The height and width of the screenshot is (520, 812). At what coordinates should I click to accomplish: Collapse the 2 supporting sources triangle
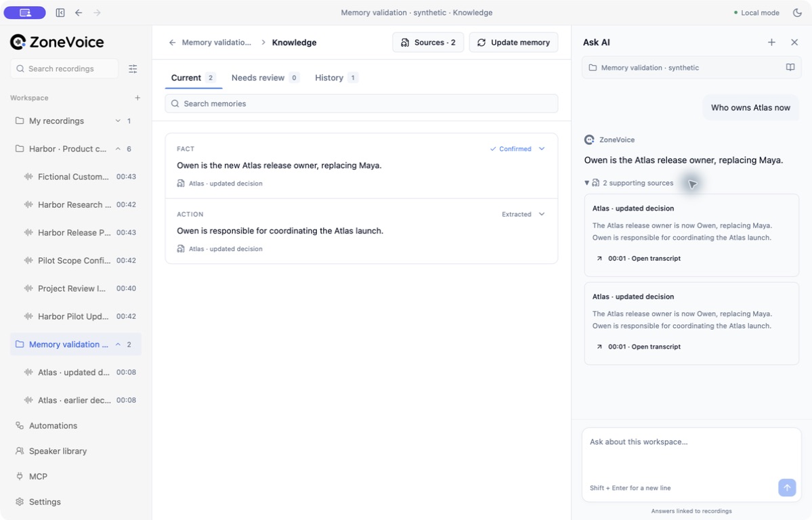[586, 183]
